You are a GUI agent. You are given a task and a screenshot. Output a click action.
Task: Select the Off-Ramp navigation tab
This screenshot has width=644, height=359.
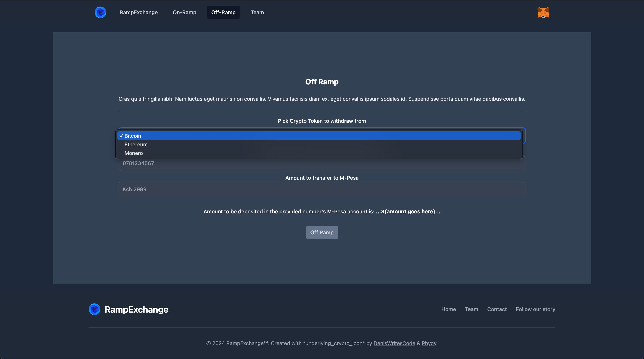pos(223,12)
